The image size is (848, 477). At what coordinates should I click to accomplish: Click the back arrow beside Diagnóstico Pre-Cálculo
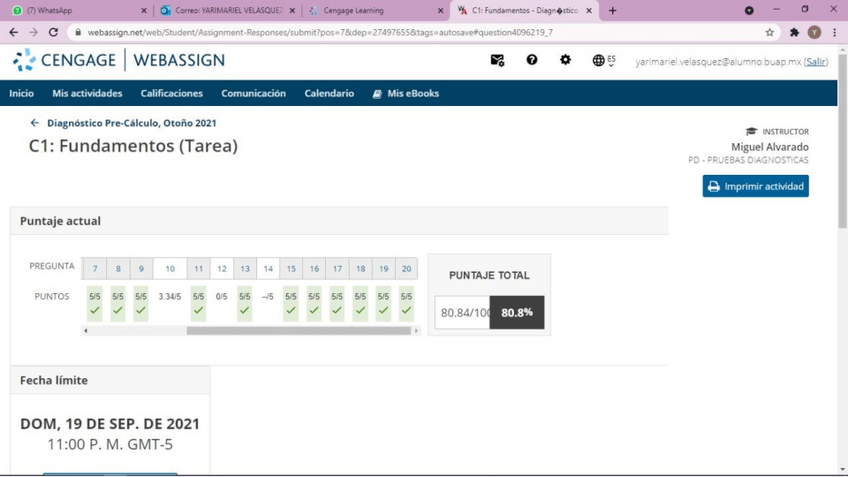click(35, 123)
